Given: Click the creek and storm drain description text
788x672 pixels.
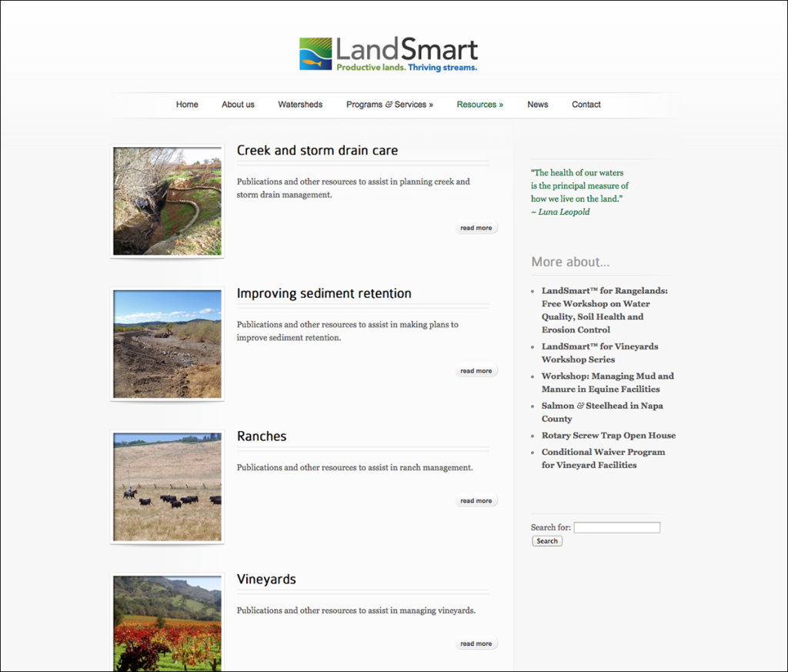Looking at the screenshot, I should 353,188.
